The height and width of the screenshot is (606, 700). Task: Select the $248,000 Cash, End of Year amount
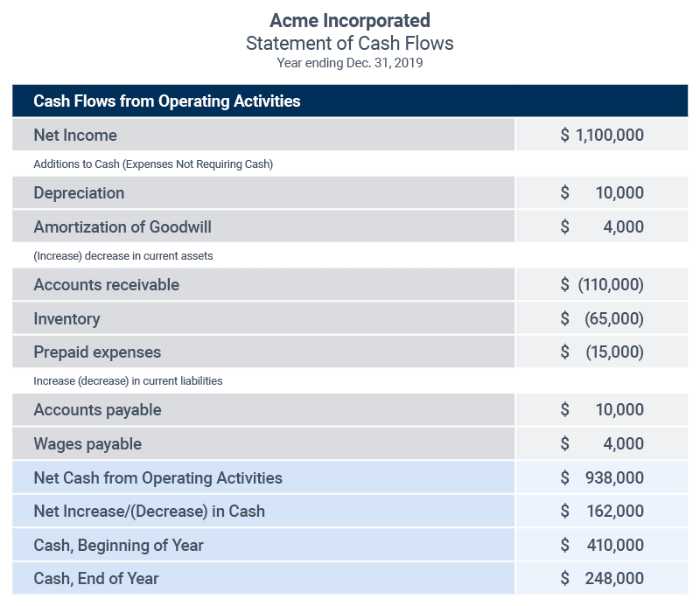pyautogui.click(x=602, y=579)
